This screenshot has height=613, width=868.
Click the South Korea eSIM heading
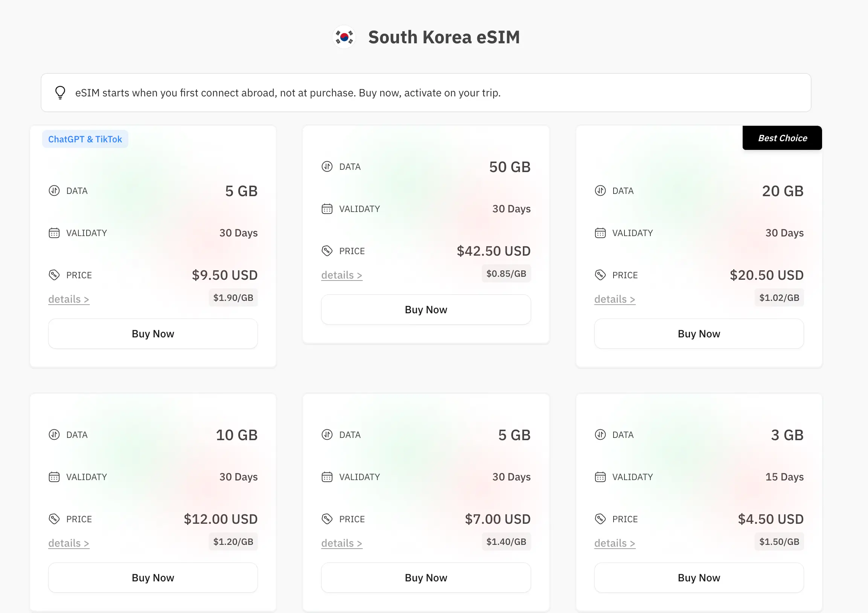[x=444, y=37]
